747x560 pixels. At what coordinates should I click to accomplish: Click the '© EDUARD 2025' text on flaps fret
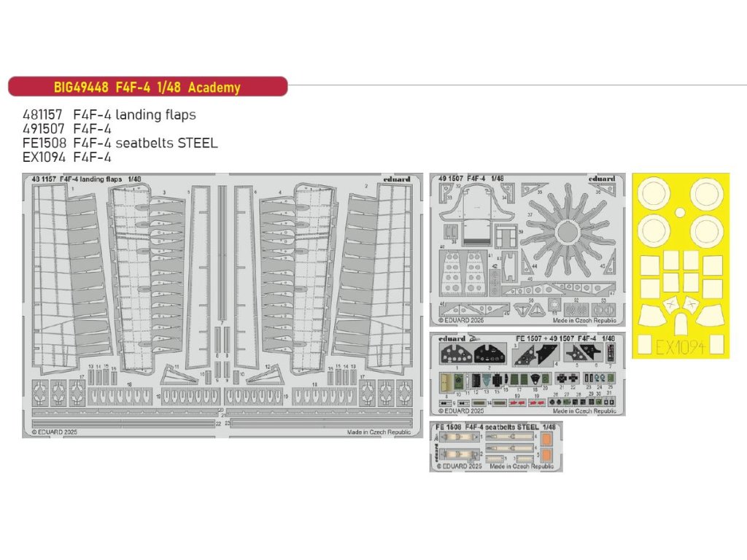tap(54, 432)
